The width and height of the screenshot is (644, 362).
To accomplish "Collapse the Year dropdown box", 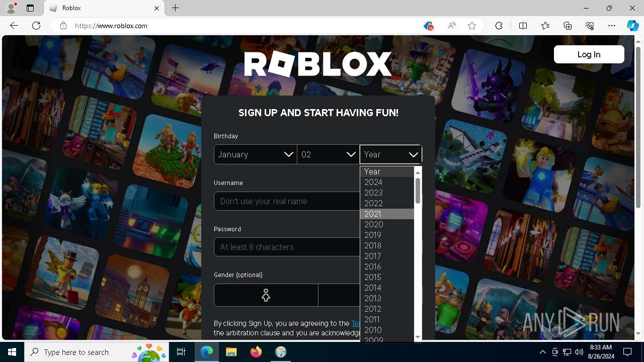I will point(391,154).
